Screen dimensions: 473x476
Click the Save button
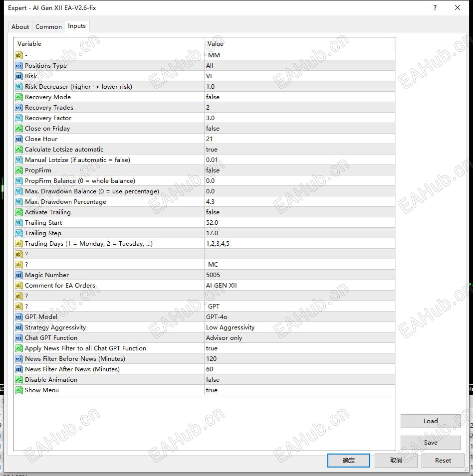tap(431, 443)
